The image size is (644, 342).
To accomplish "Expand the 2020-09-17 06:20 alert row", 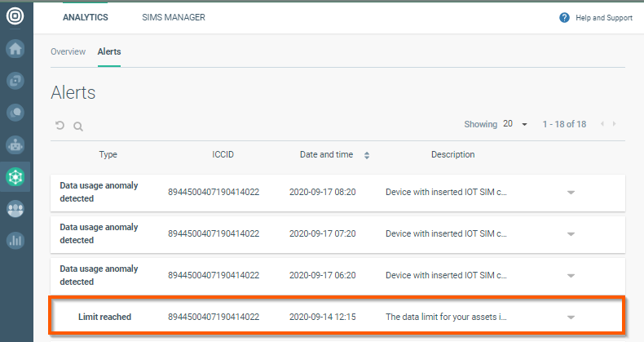I will pos(571,275).
